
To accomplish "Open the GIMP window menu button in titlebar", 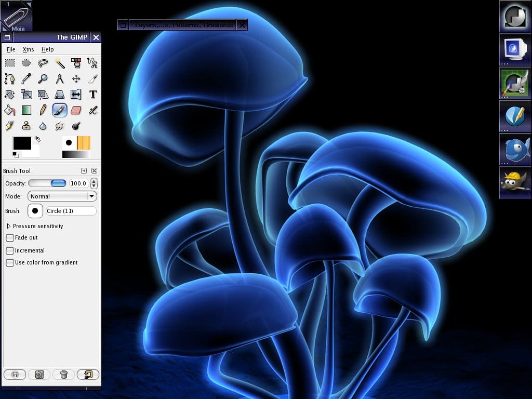I will coord(7,37).
